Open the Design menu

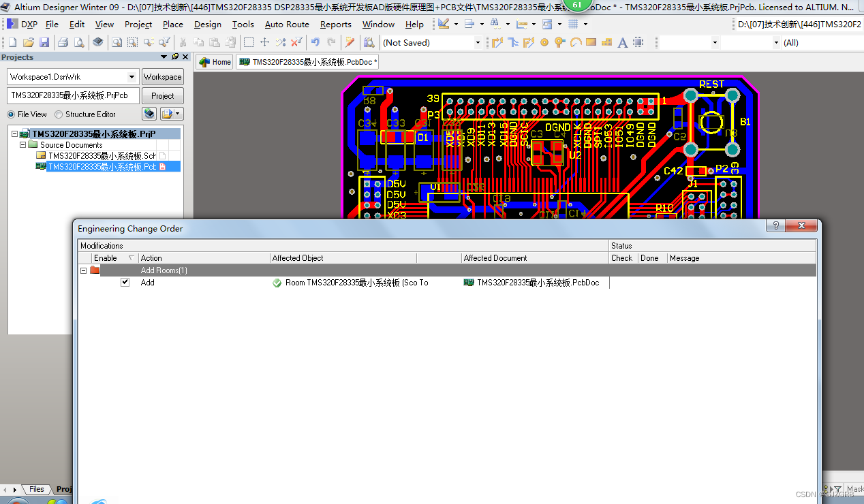pos(207,24)
